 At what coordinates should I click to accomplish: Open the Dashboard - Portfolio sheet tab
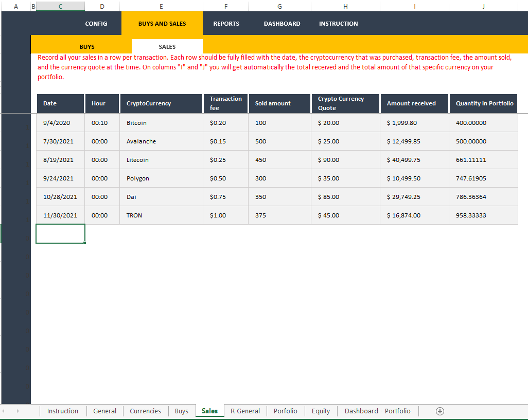[x=378, y=411]
